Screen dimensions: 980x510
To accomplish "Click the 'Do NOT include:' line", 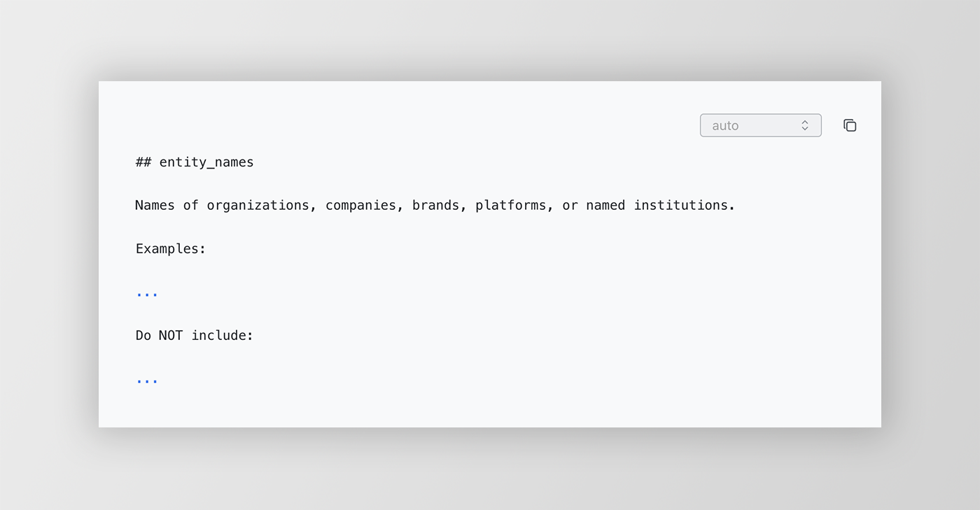I will (195, 335).
